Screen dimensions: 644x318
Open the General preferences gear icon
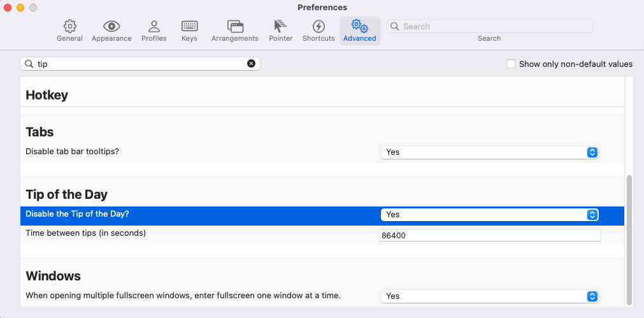(70, 26)
